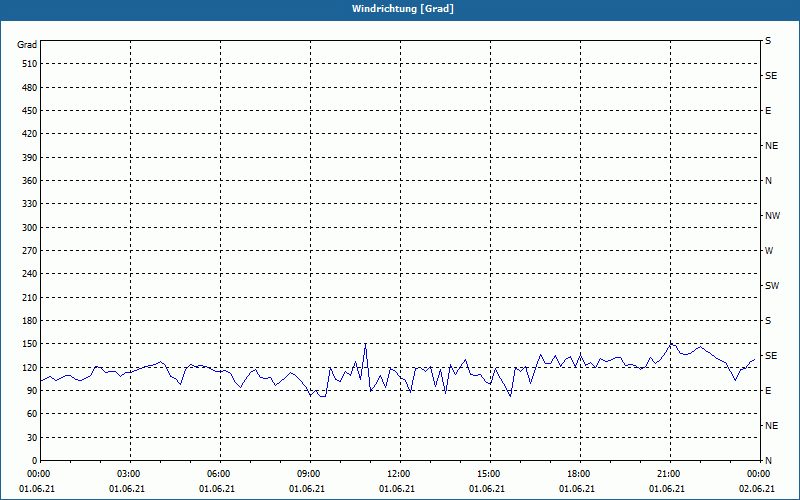The height and width of the screenshot is (500, 800).
Task: Select the 480 degree axis label
Action: (30, 87)
